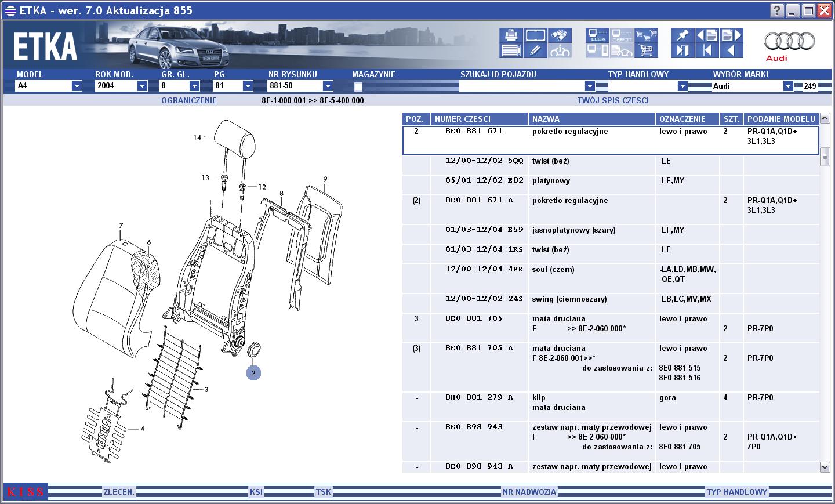835x504 pixels.
Task: Open the TYP HANDLOWY dropdown in the top bar
Action: 682,86
